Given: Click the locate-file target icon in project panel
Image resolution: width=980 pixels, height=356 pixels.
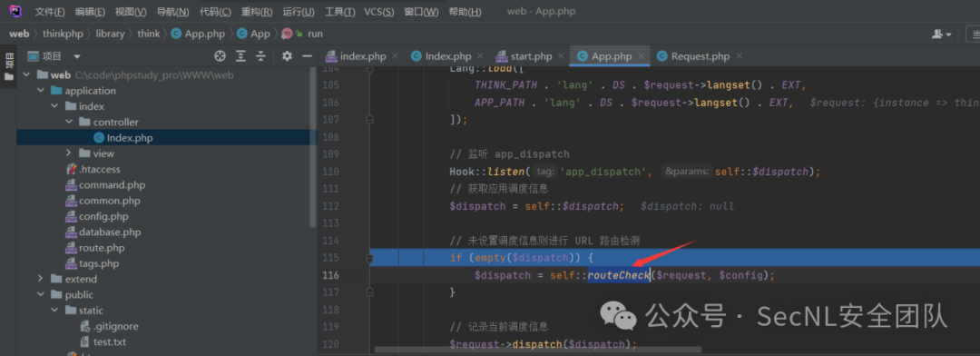Looking at the screenshot, I should tap(220, 56).
